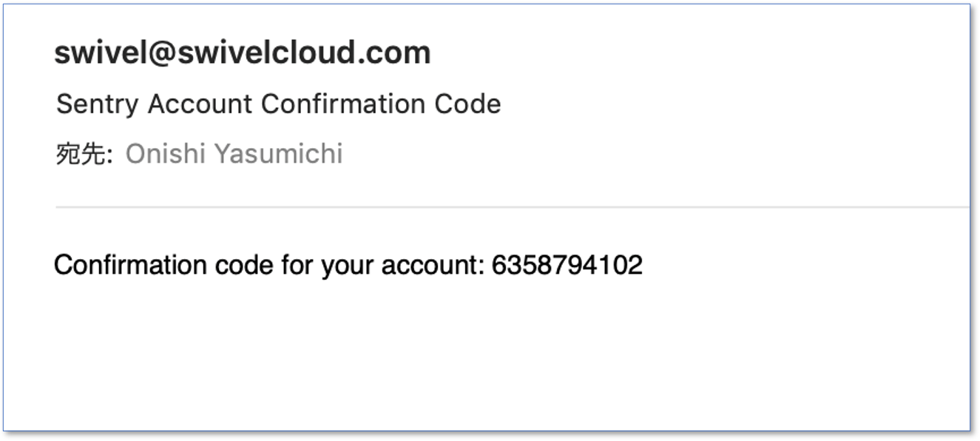980x441 pixels.
Task: Click the word 'Confirmation' starting the message body
Action: pyautogui.click(x=130, y=265)
